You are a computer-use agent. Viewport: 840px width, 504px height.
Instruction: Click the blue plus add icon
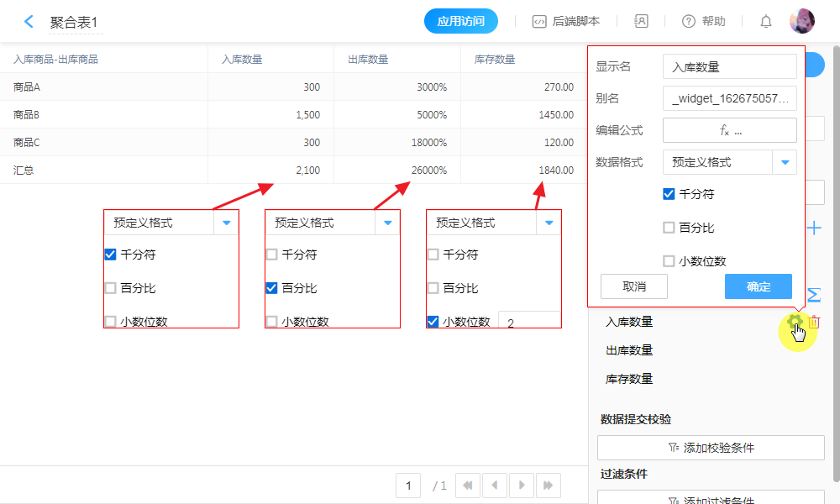814,228
